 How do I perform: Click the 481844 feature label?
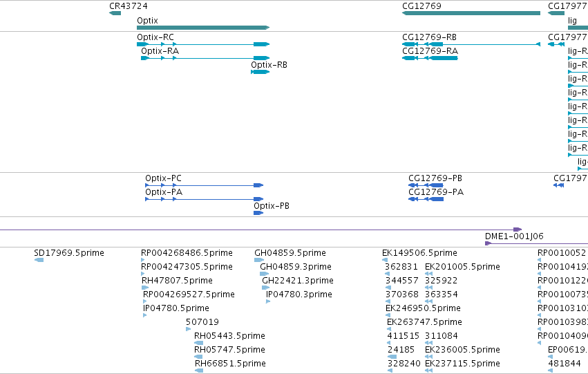(x=565, y=364)
